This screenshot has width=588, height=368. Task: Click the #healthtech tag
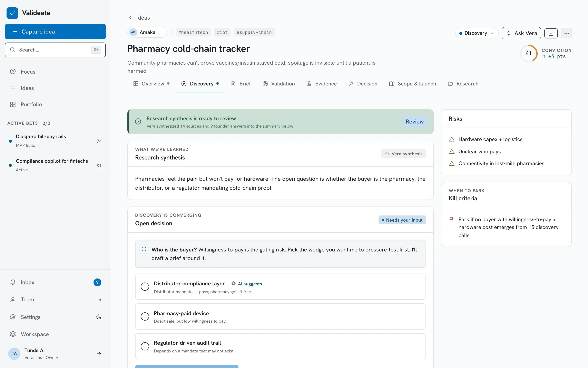[x=193, y=32]
